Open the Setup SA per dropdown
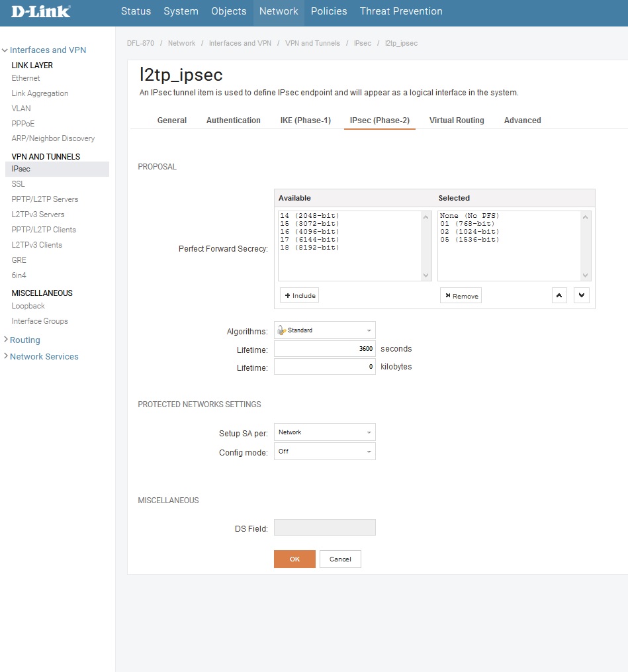628x672 pixels. click(x=324, y=432)
